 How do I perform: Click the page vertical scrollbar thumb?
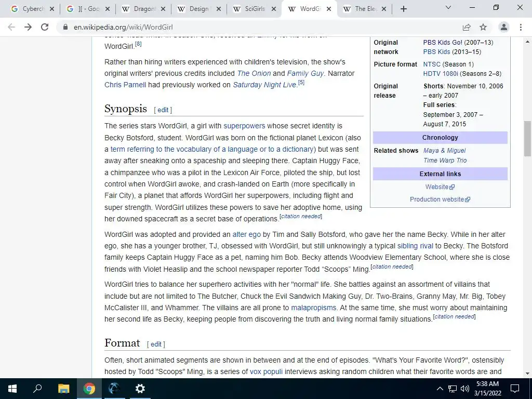click(527, 138)
